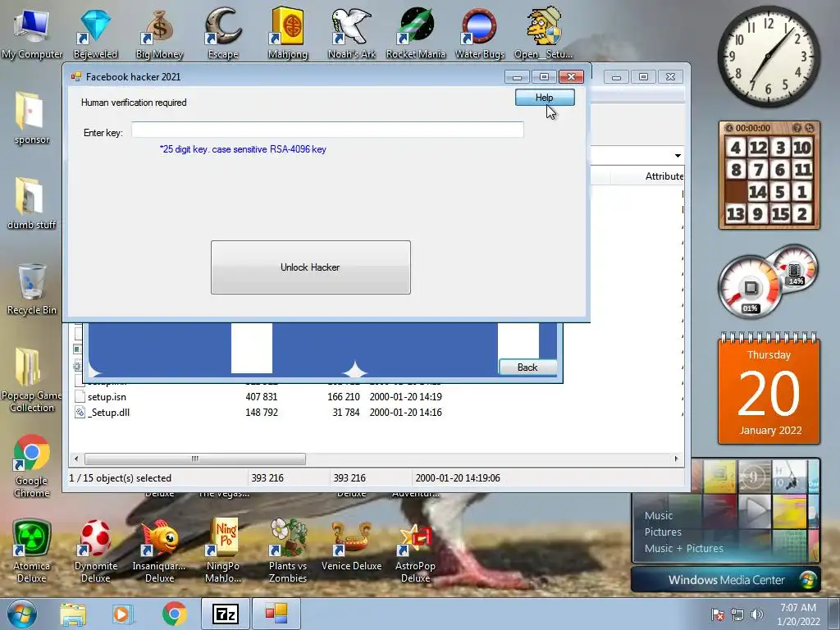Click the analog clock gadget

click(x=769, y=57)
